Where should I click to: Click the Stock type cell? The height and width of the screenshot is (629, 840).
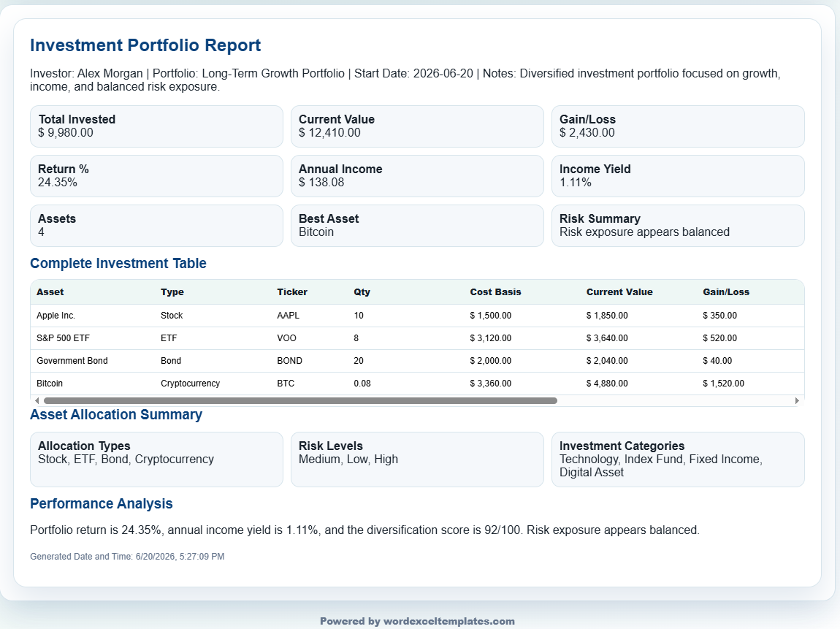pyautogui.click(x=172, y=316)
